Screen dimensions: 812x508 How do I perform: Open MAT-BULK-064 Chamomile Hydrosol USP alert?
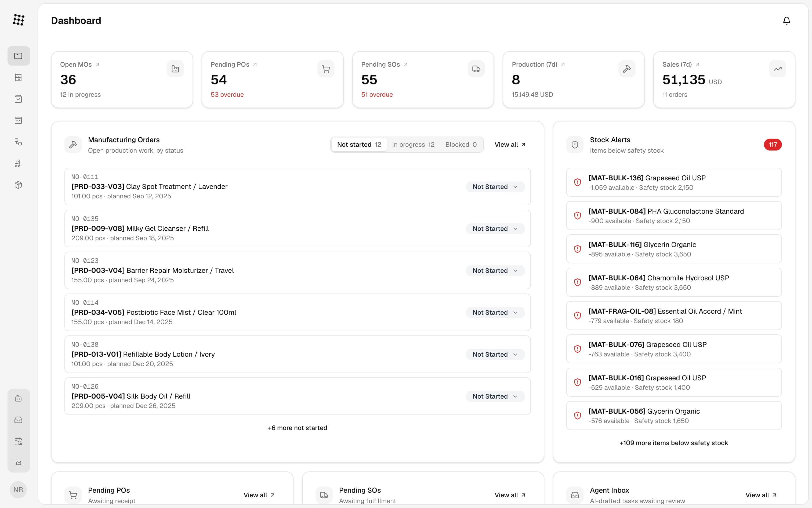tap(674, 282)
